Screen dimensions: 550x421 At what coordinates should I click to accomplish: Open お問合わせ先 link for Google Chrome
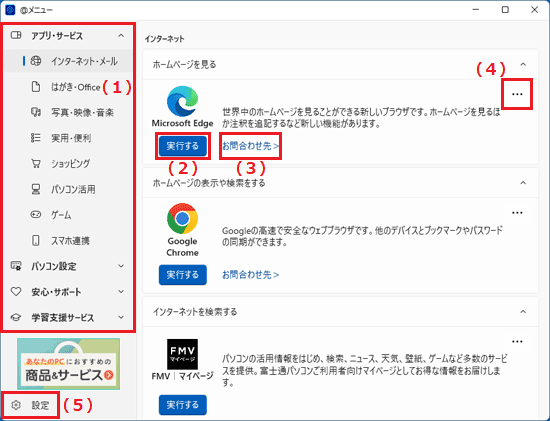pyautogui.click(x=250, y=275)
